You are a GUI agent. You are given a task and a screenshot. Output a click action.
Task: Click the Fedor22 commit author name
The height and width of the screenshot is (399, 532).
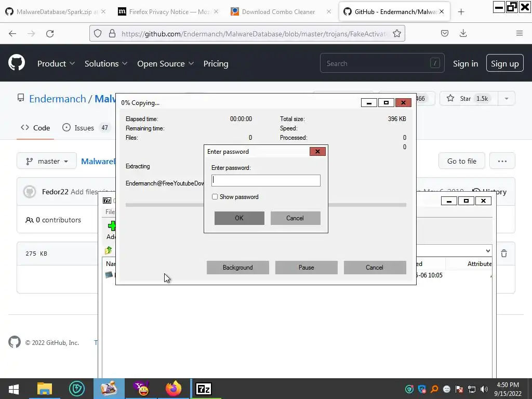(x=55, y=192)
